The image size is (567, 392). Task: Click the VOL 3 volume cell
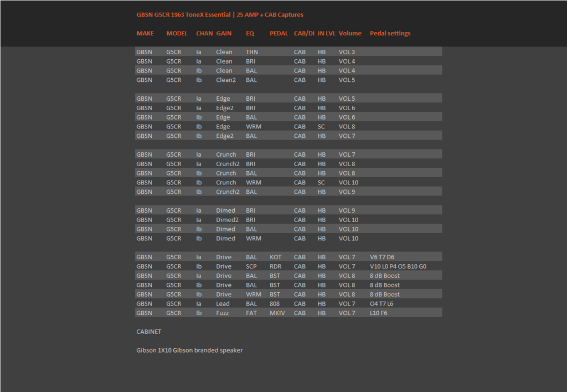pos(347,52)
